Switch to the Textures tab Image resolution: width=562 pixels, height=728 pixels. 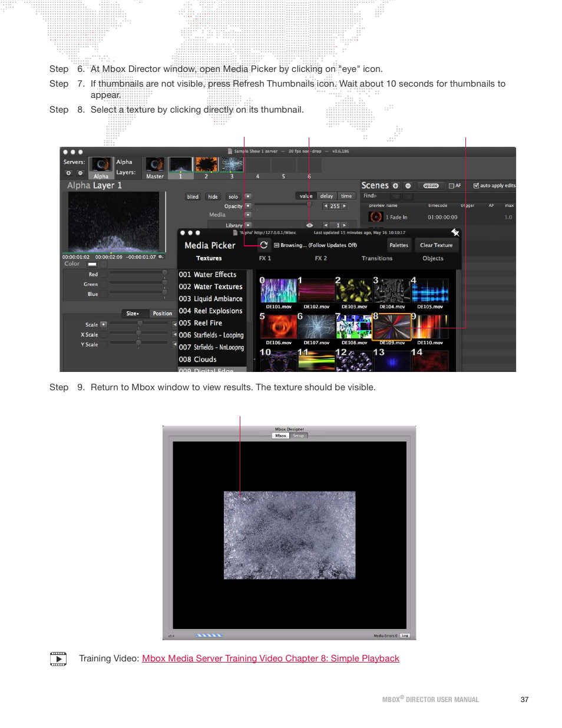(209, 258)
